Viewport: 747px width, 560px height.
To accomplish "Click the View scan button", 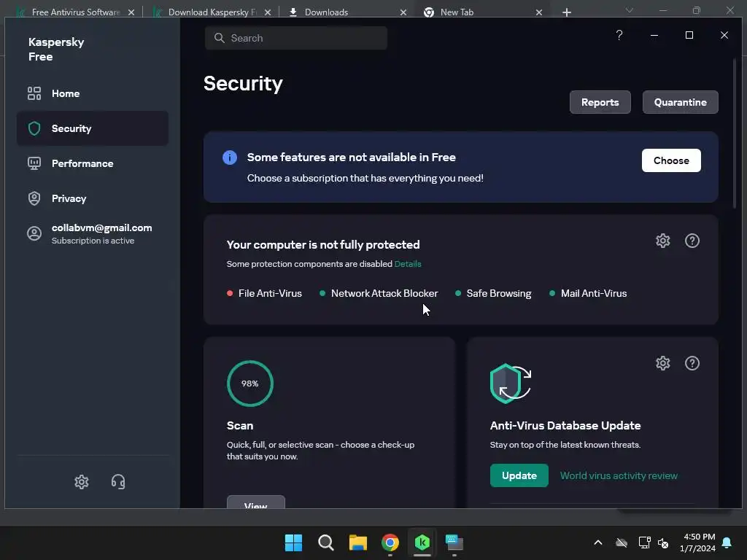I will (256, 502).
